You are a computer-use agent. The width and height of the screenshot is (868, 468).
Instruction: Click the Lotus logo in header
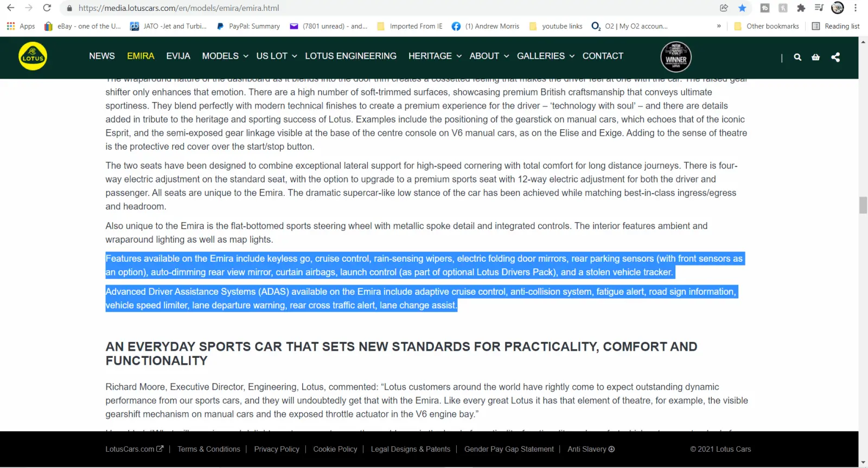point(33,56)
